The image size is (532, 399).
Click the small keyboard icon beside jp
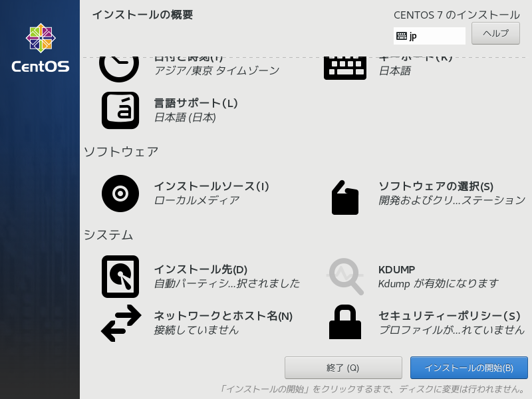pyautogui.click(x=402, y=36)
